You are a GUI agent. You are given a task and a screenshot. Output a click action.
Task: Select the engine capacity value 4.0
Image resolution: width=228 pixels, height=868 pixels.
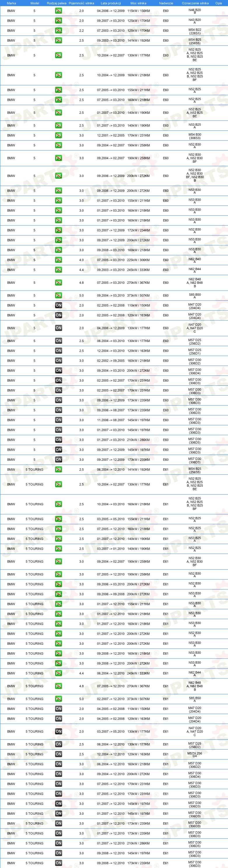[81, 260]
